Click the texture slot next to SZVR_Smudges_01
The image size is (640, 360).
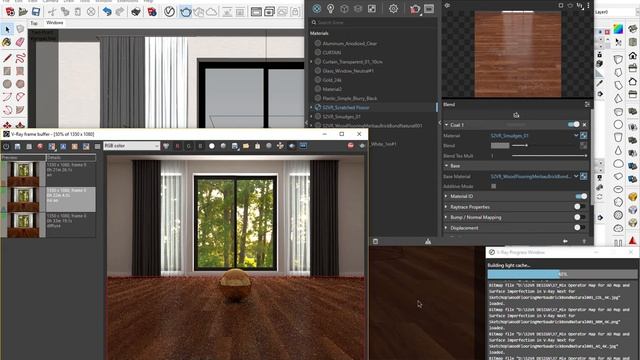583,136
